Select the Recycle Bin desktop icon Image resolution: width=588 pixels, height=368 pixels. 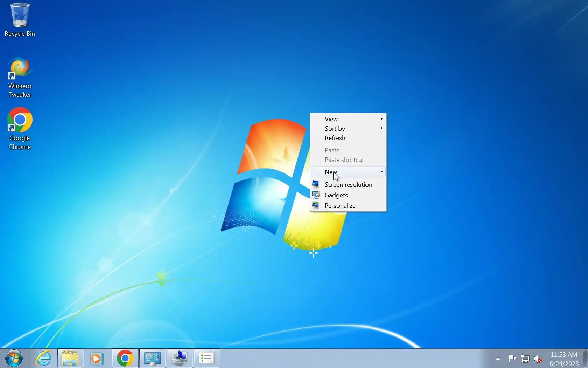20,20
